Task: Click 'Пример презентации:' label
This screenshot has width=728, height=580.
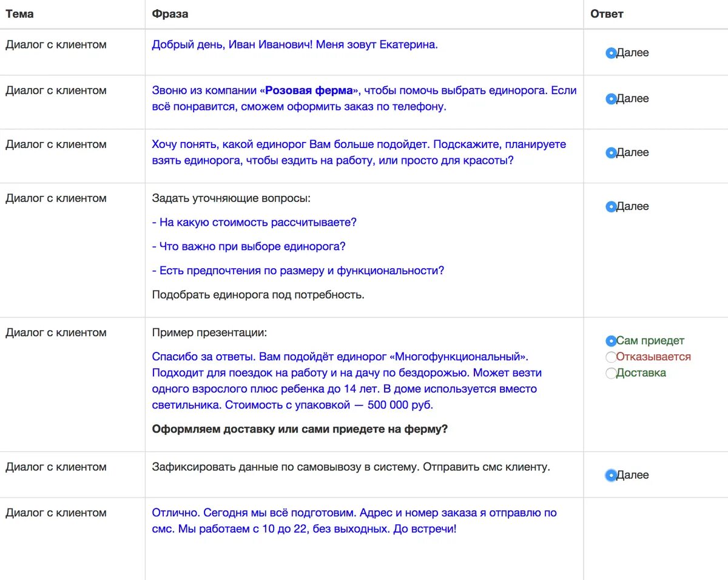Action: point(209,332)
